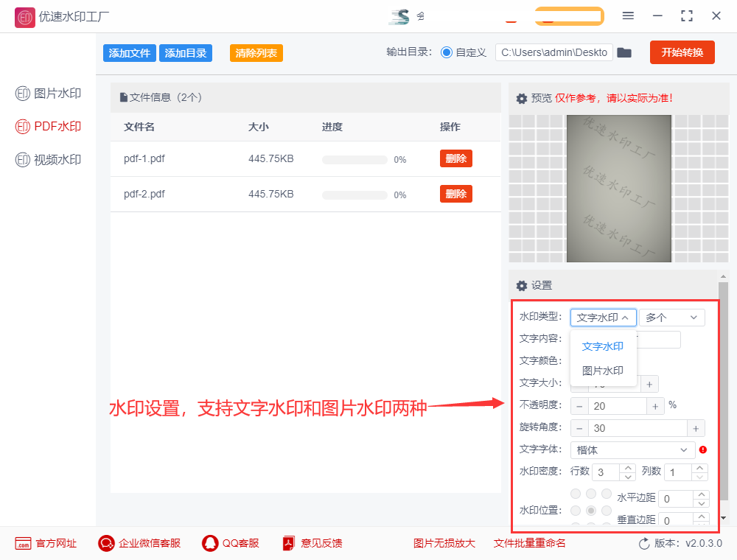Viewport: 737px width, 560px height.
Task: Click the pdf-1.pdf progress bar
Action: pos(355,160)
